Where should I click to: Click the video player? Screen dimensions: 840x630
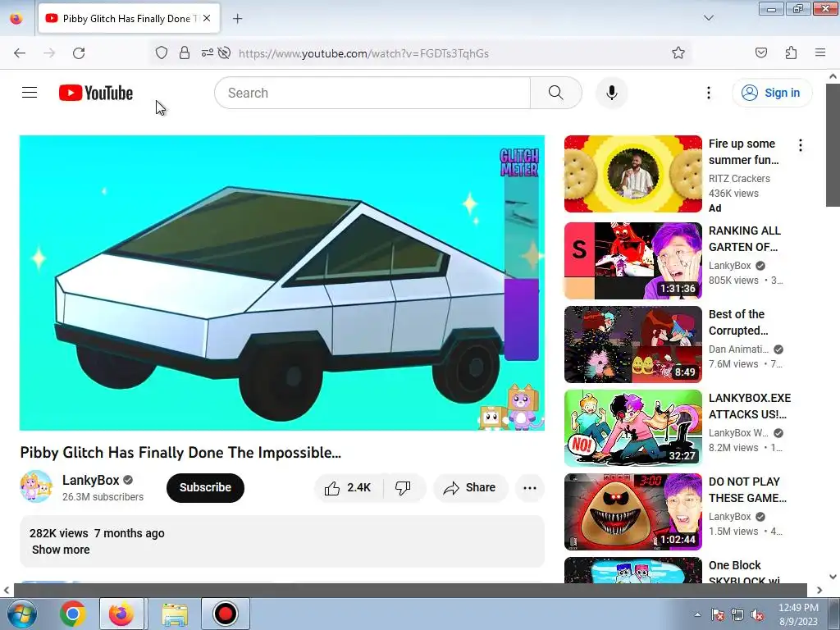(x=282, y=283)
